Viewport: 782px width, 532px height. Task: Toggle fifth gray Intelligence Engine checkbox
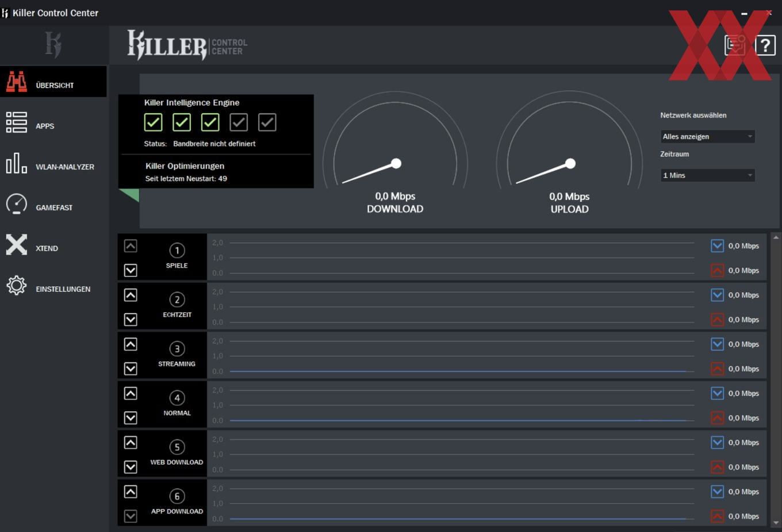pos(267,122)
